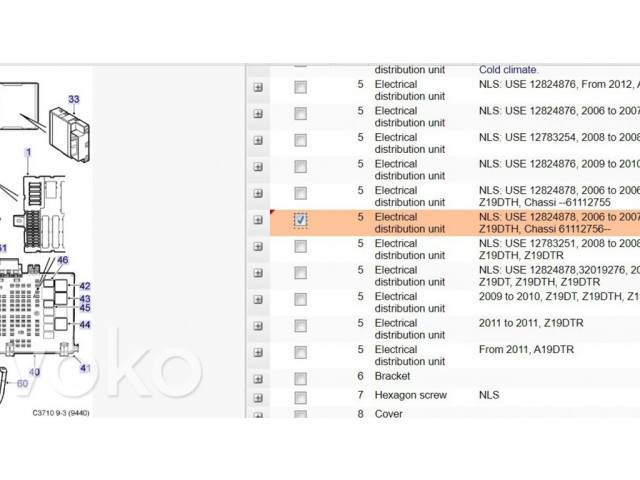Uncheck the highlighted Chassi 61112756-- row checkbox
Screen dimensions: 640x480
pos(300,220)
